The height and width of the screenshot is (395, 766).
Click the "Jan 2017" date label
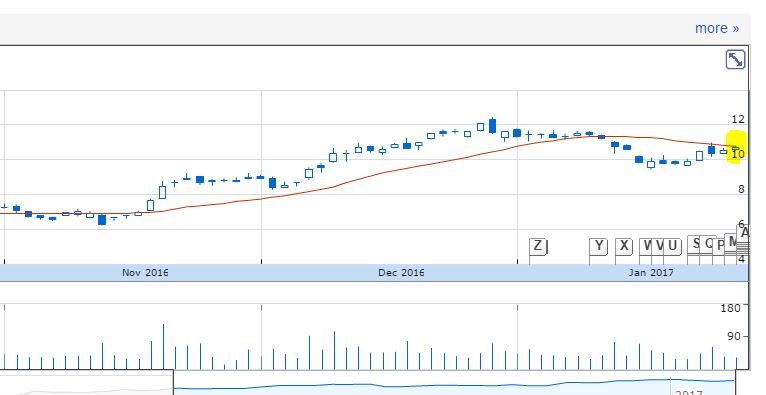[x=651, y=272]
